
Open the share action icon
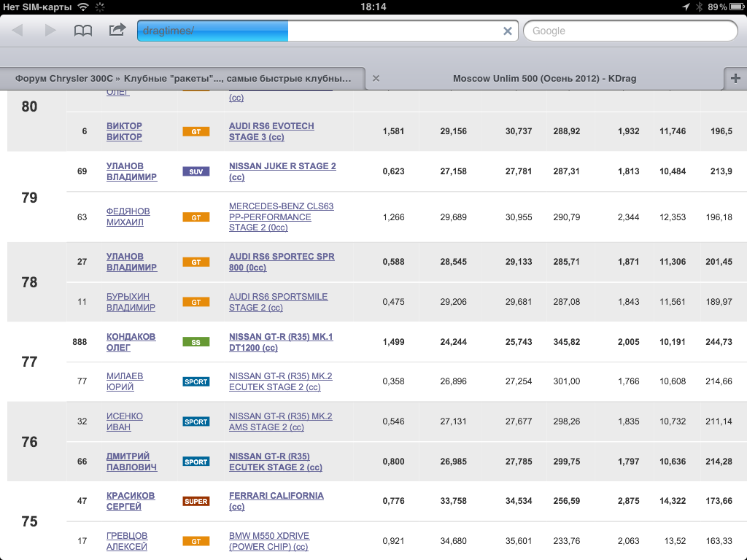(x=117, y=30)
